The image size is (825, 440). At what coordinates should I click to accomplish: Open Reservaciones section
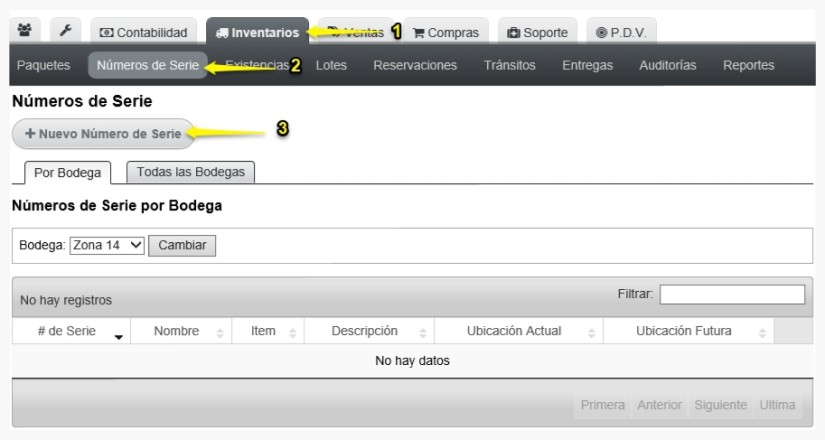point(415,65)
